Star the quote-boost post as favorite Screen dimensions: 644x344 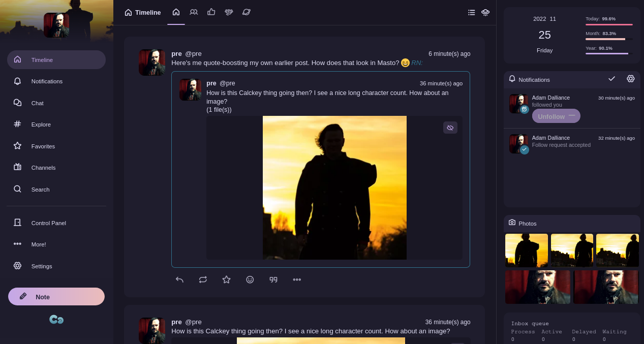[226, 279]
